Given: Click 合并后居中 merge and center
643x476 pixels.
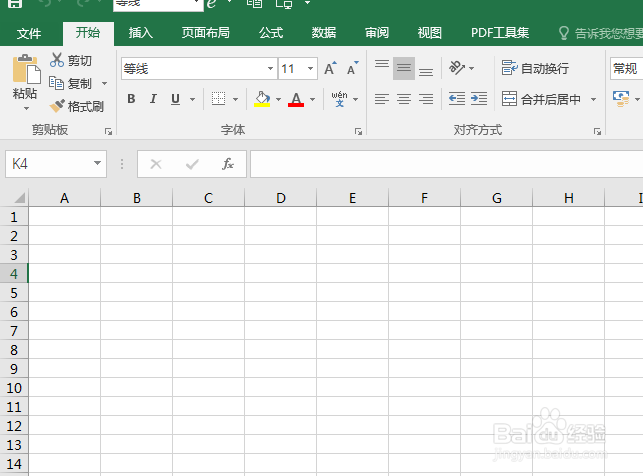Looking at the screenshot, I should coord(541,99).
